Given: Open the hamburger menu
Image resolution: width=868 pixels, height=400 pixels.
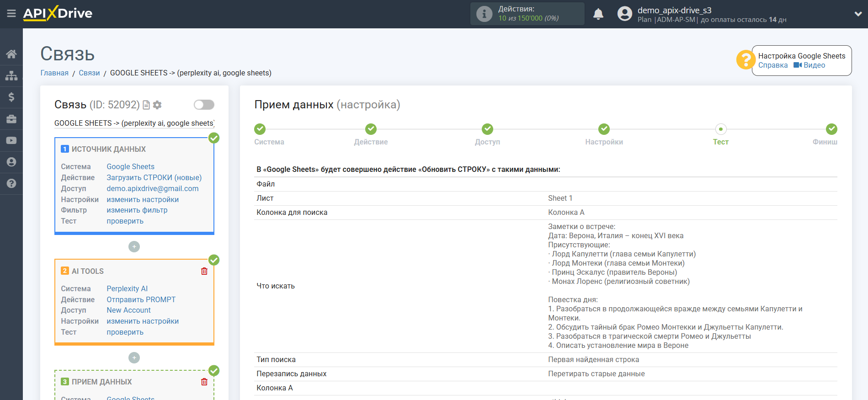Looking at the screenshot, I should pos(11,14).
